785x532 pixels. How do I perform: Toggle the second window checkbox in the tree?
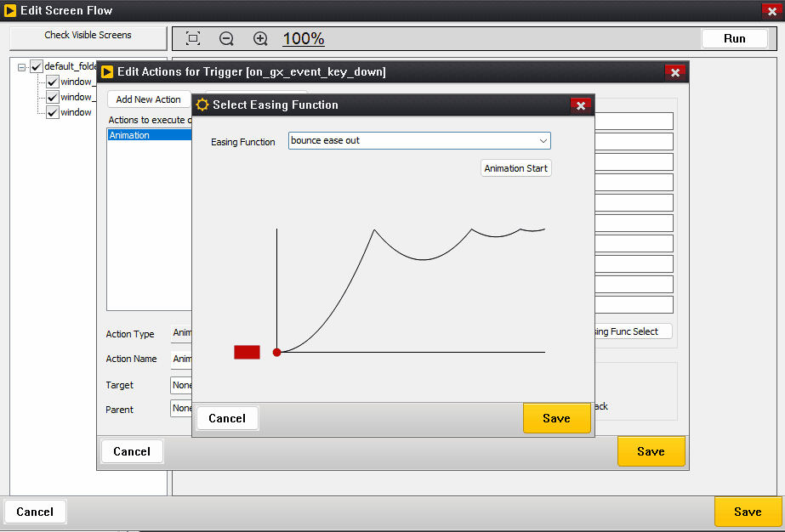pos(53,97)
